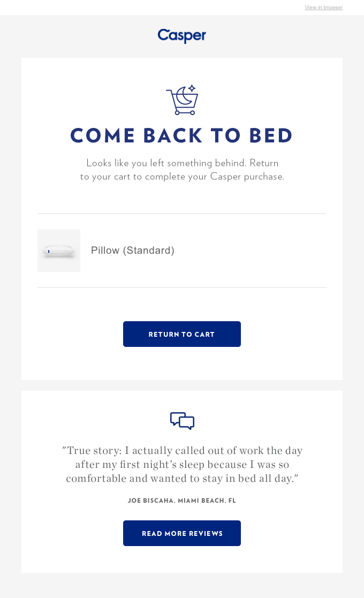Click the Pillow (Standard) product name
The height and width of the screenshot is (598, 364).
click(x=133, y=251)
